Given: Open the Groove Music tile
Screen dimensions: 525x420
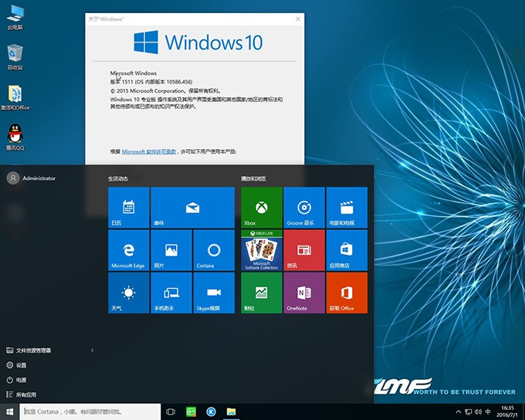Looking at the screenshot, I should [304, 207].
